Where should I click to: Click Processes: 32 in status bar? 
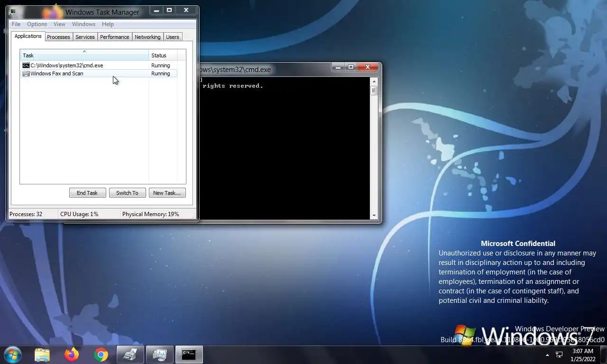coord(26,214)
